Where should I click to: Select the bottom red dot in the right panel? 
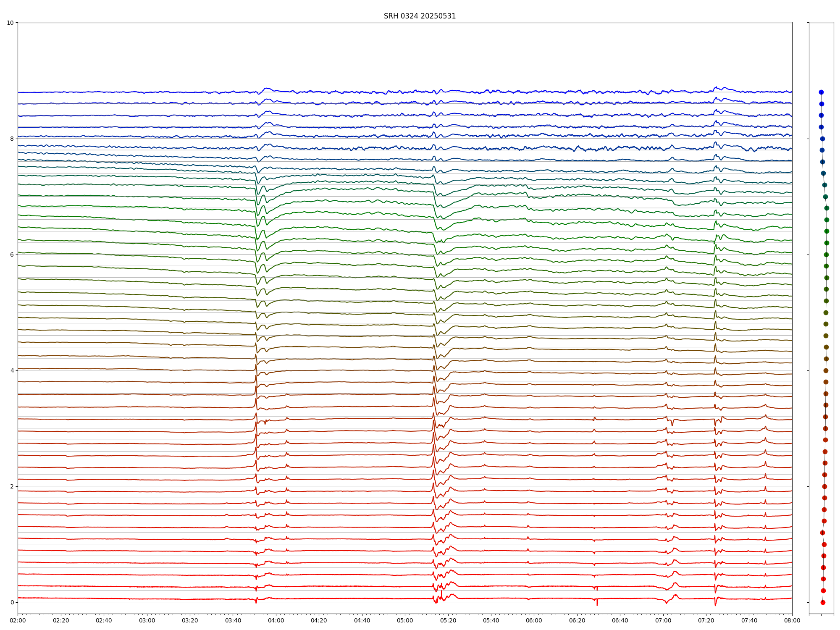(x=823, y=602)
